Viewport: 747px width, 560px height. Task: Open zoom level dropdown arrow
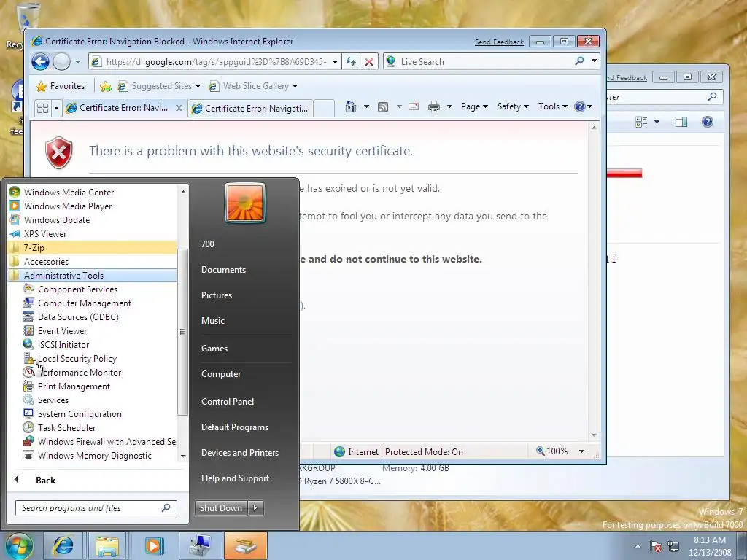[581, 451]
